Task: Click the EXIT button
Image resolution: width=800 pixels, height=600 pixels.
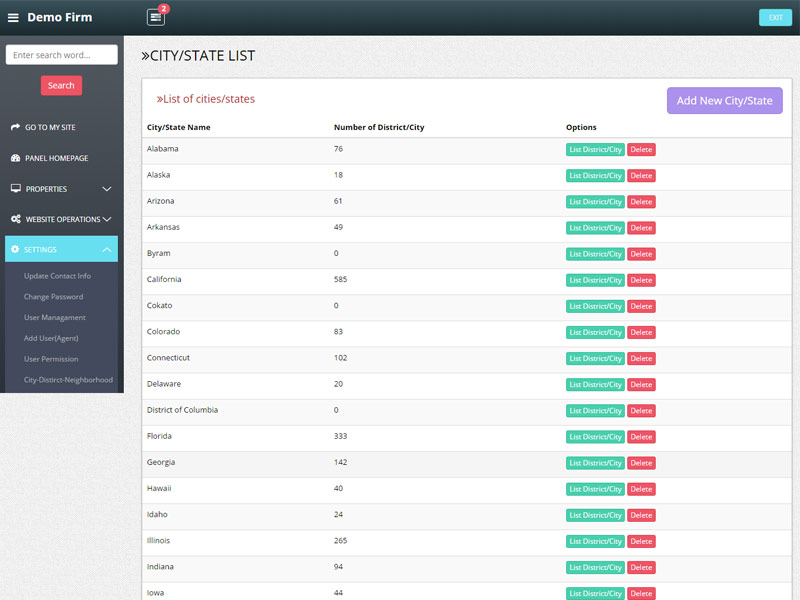Action: click(775, 17)
